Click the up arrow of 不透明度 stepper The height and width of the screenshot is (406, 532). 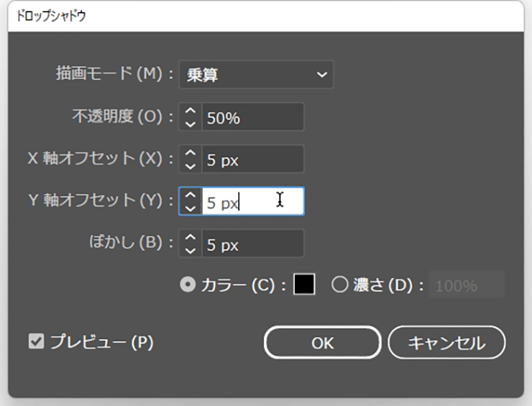click(x=190, y=111)
